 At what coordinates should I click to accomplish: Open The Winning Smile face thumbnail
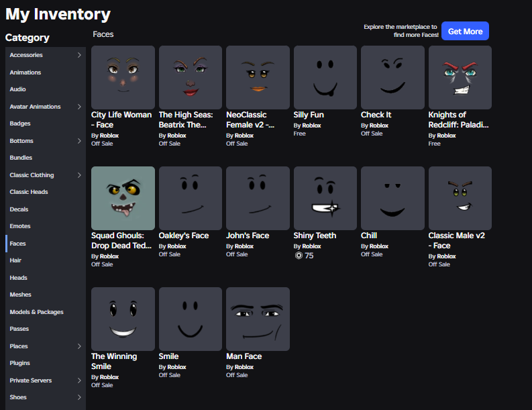[x=123, y=319]
